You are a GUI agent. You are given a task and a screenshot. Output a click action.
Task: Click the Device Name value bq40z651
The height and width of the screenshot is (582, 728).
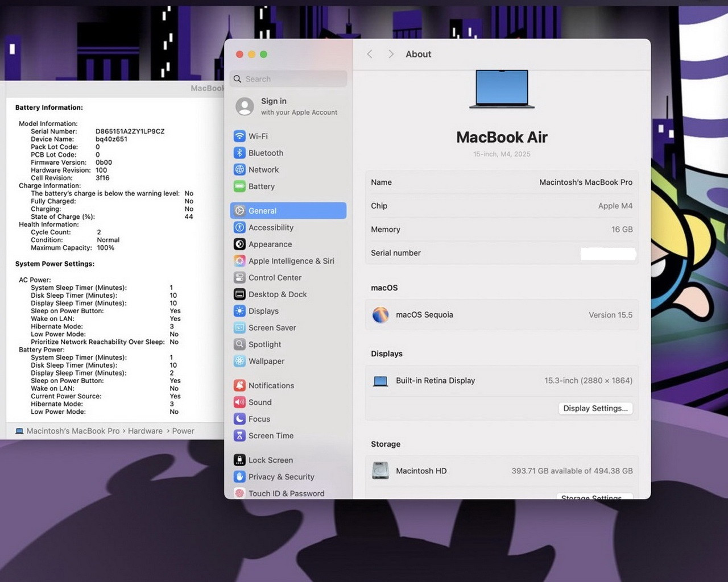click(111, 139)
